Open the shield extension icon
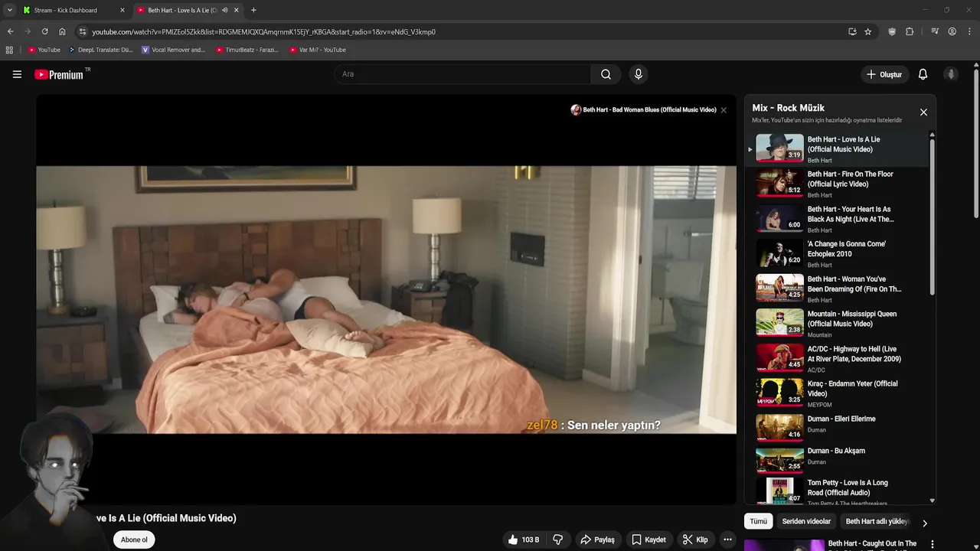Viewport: 980px width, 551px height. (x=892, y=31)
